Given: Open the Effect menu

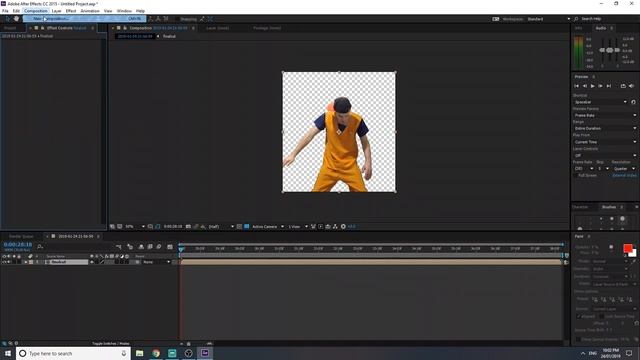Looking at the screenshot, I should pos(71,11).
